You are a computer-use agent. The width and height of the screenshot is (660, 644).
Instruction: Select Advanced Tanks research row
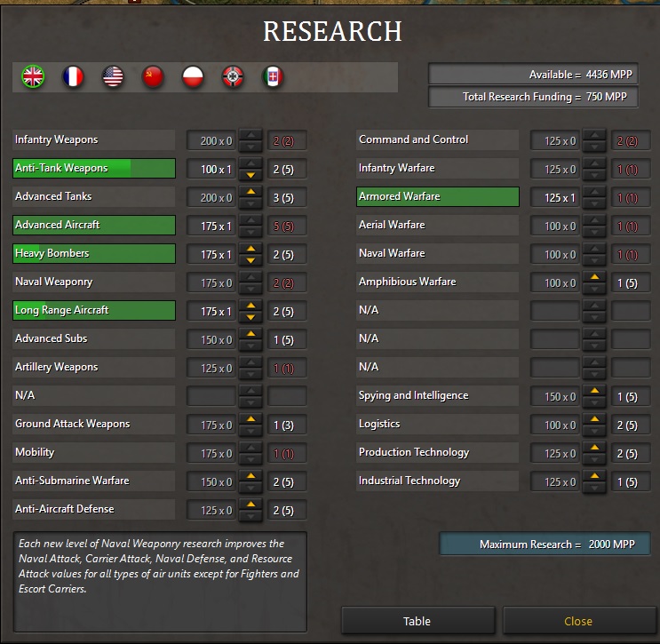pyautogui.click(x=93, y=196)
